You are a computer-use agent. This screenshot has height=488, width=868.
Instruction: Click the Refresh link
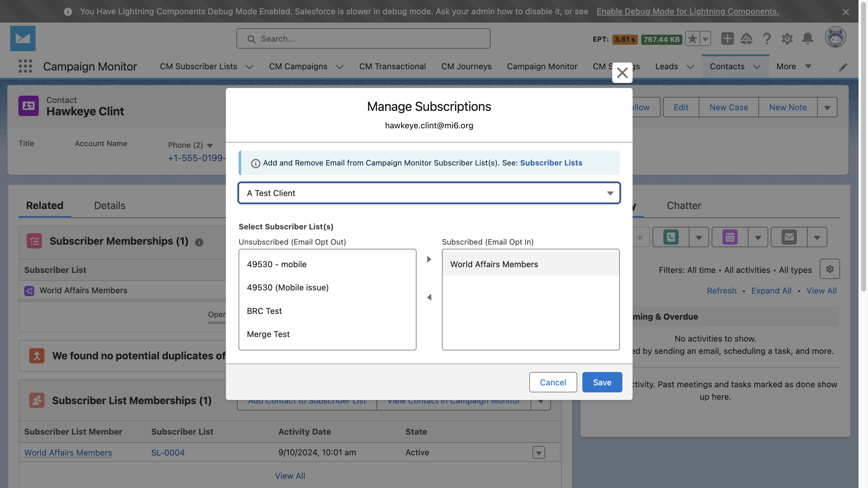722,290
